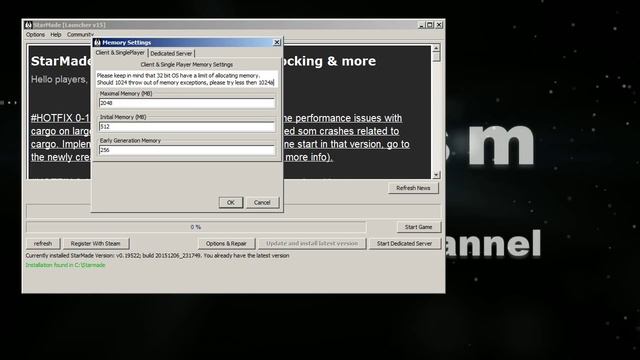Click the news scrollbar down arrow
Screen dimensions: 640x360
pyautogui.click(x=436, y=175)
